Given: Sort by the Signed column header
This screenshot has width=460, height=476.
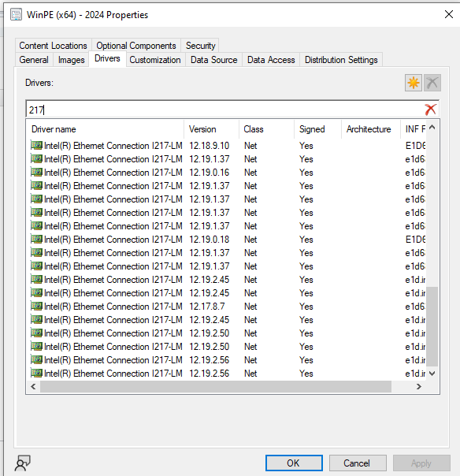Looking at the screenshot, I should pyautogui.click(x=317, y=129).
